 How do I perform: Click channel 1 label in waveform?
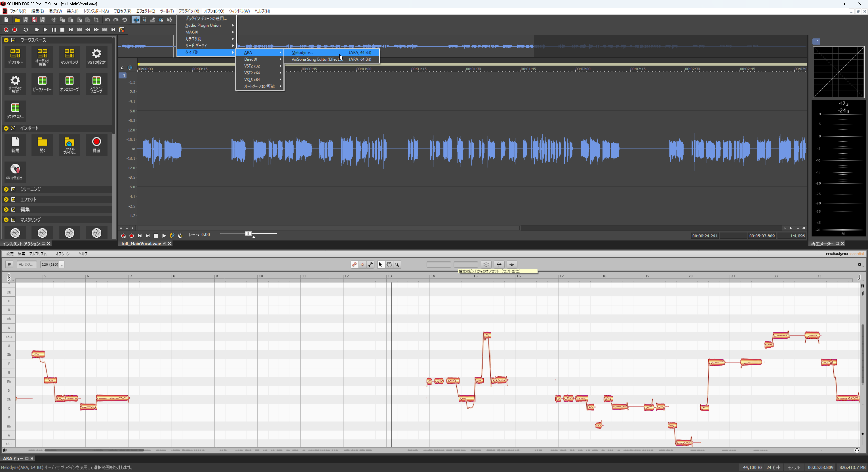coord(124,75)
